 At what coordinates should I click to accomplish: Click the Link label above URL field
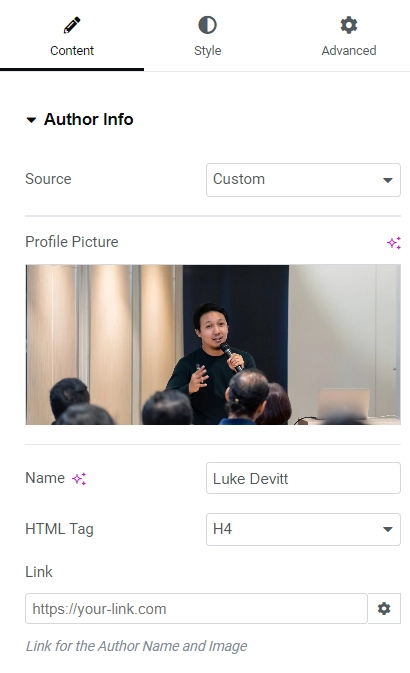pos(39,572)
